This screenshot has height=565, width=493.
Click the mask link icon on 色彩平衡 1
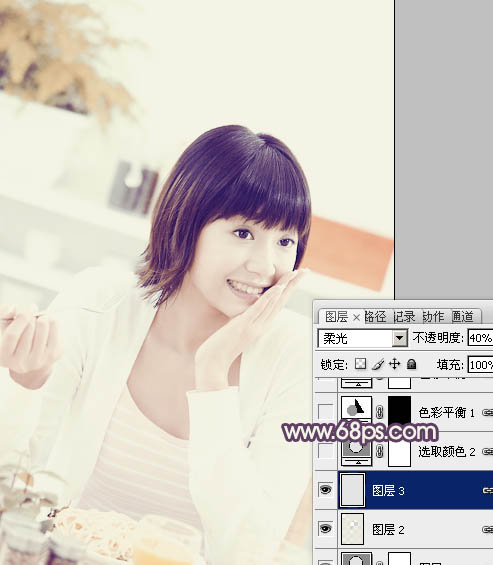click(x=379, y=412)
